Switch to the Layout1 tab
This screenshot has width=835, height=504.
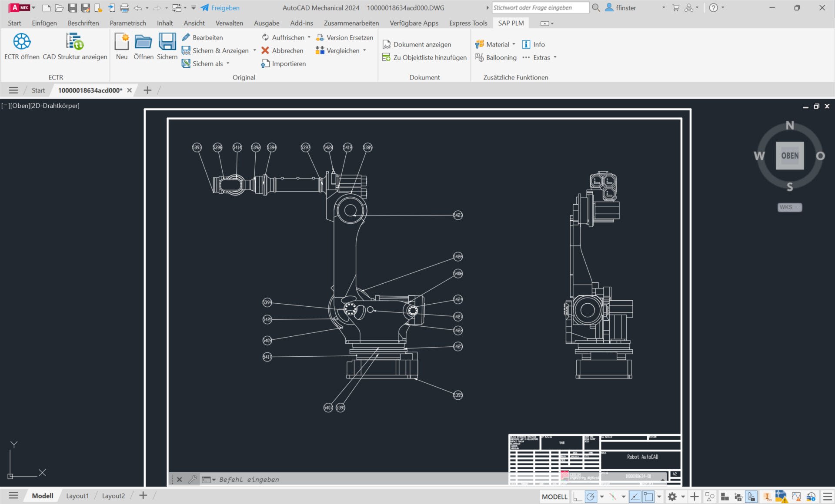point(77,496)
